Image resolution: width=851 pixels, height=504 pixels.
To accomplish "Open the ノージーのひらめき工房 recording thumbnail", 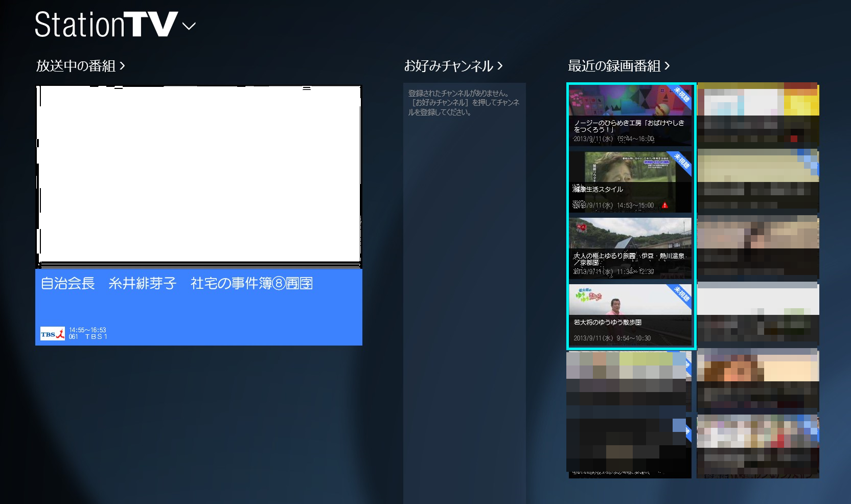I will point(630,116).
